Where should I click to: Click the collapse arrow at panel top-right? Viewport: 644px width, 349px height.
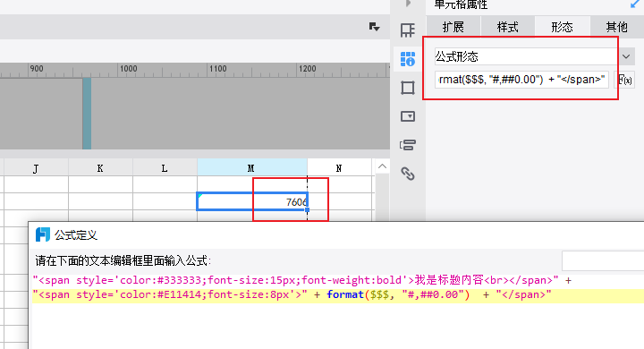coord(634,4)
